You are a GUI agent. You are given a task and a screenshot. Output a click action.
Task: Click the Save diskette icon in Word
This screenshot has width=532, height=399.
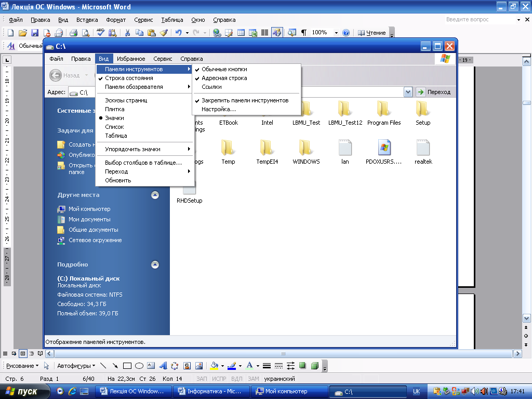pos(35,33)
